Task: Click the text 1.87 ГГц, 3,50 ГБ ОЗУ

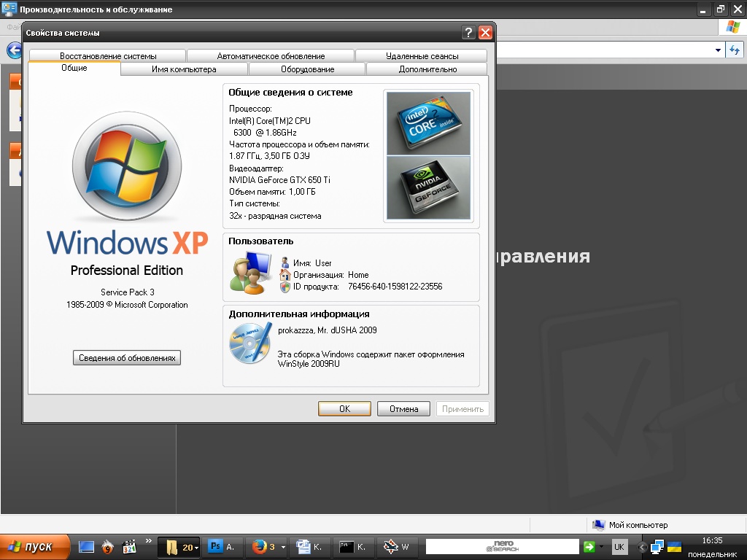Action: [x=269, y=156]
